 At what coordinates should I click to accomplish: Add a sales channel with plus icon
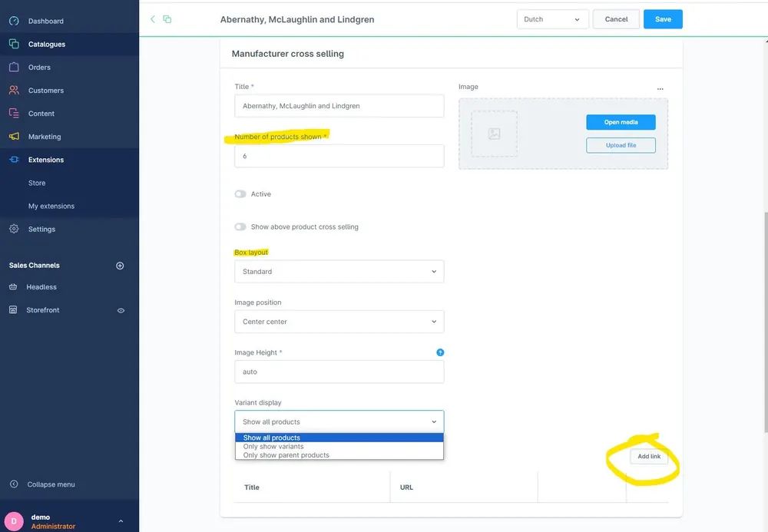pyautogui.click(x=120, y=266)
